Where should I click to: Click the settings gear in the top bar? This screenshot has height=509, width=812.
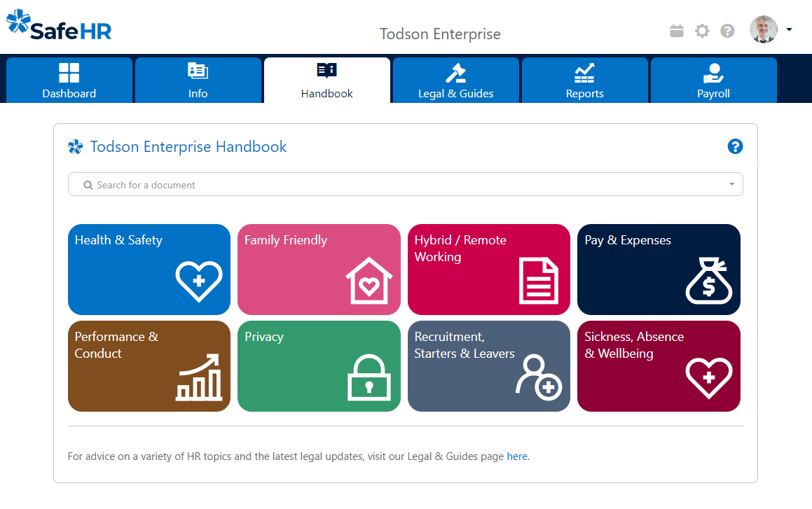702,31
